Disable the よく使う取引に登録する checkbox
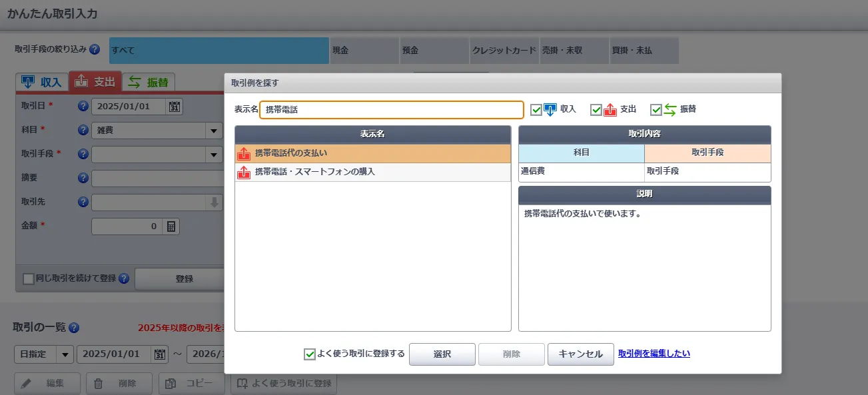Image resolution: width=868 pixels, height=395 pixels. [x=308, y=354]
